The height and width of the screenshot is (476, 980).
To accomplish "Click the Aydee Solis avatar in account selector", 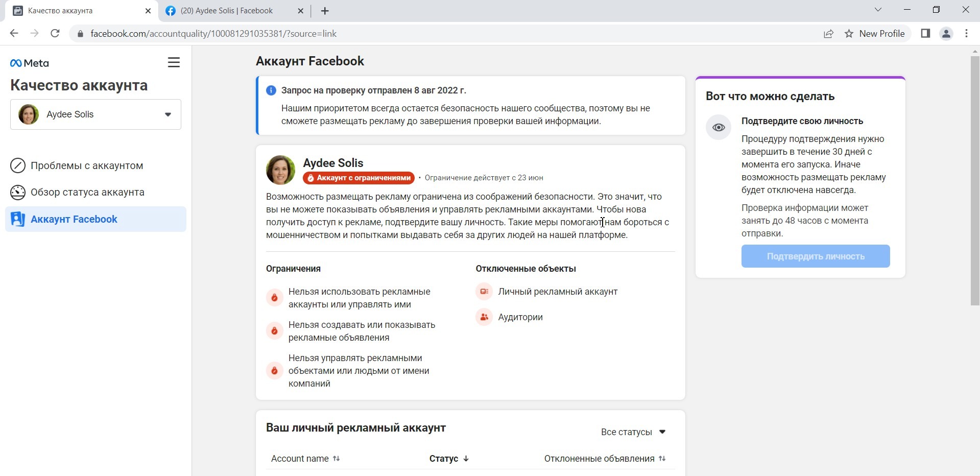I will pos(29,114).
